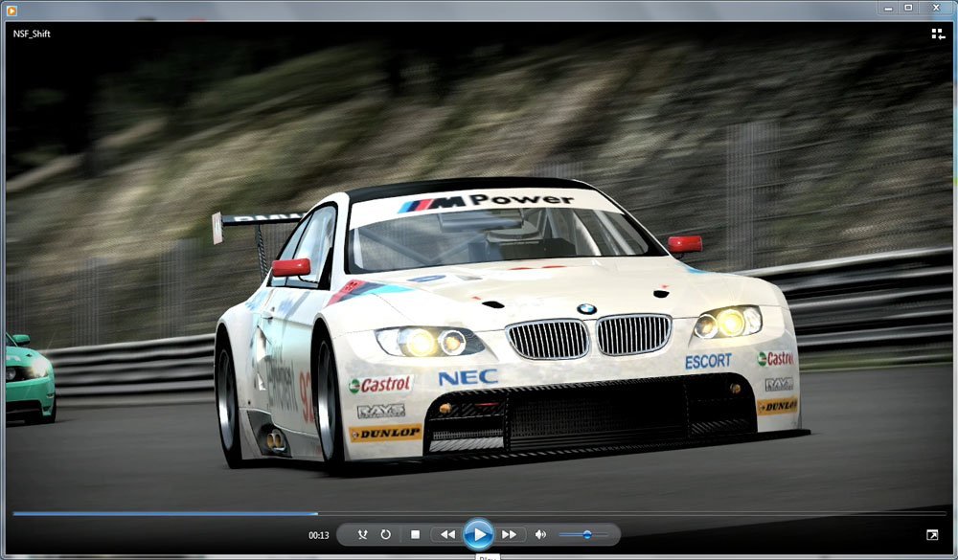Minimize the Media Player window
The width and height of the screenshot is (958, 560).
point(888,8)
